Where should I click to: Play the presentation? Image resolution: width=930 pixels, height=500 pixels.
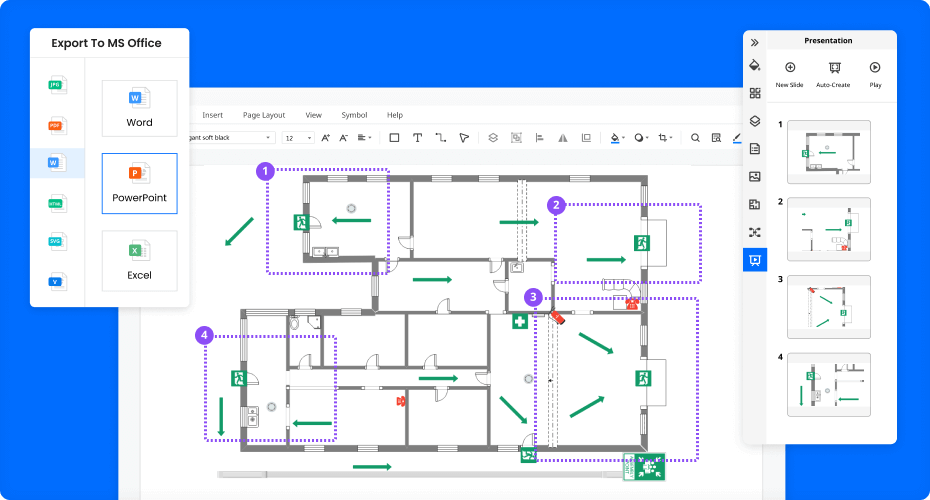coord(875,74)
